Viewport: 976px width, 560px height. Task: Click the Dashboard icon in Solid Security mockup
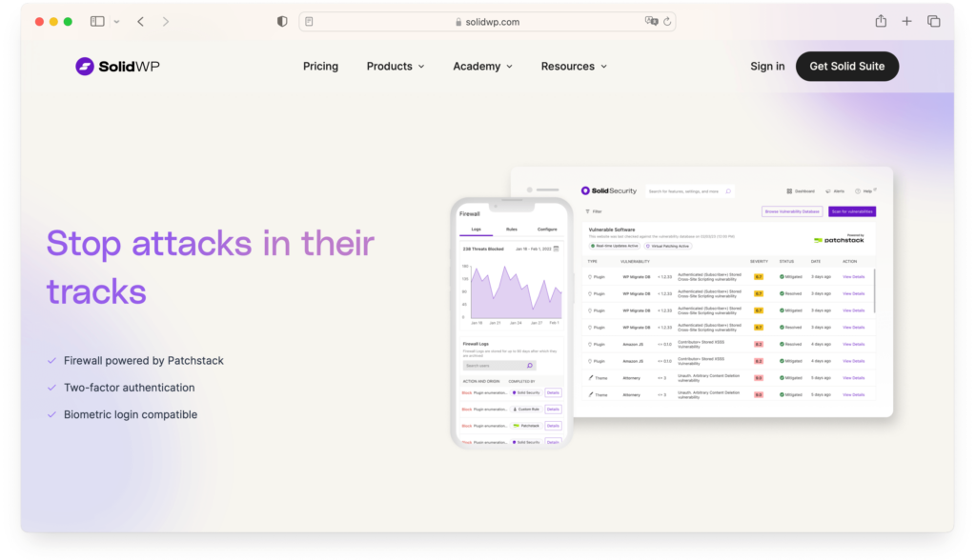click(x=789, y=191)
